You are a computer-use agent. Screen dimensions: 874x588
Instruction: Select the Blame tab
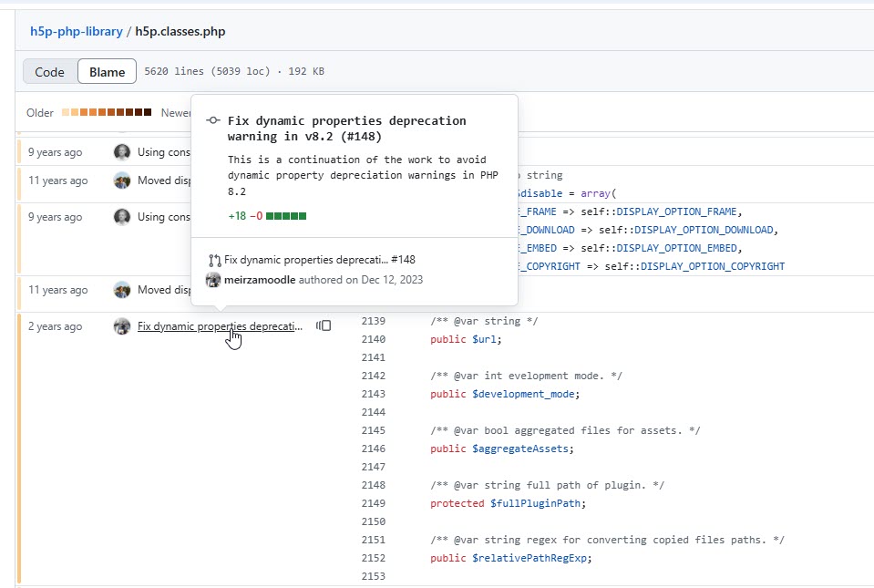coord(108,71)
